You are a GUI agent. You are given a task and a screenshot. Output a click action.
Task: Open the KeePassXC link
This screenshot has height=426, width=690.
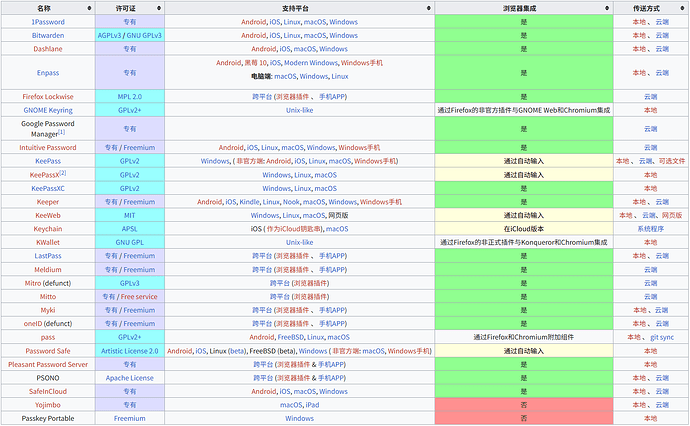(48, 189)
